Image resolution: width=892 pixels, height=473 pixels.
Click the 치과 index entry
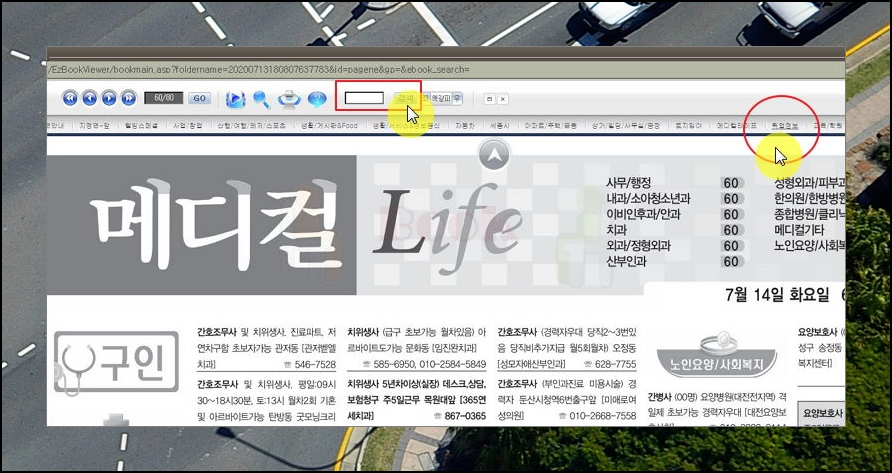617,230
